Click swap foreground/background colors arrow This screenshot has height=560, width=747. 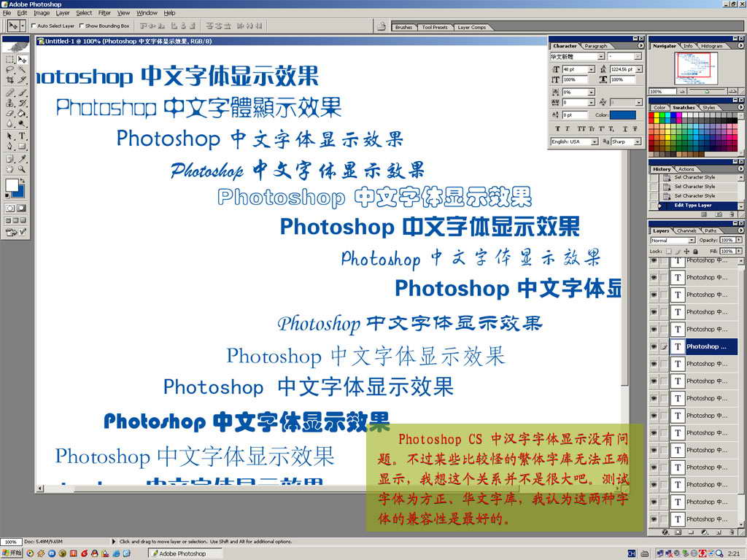coord(22,181)
